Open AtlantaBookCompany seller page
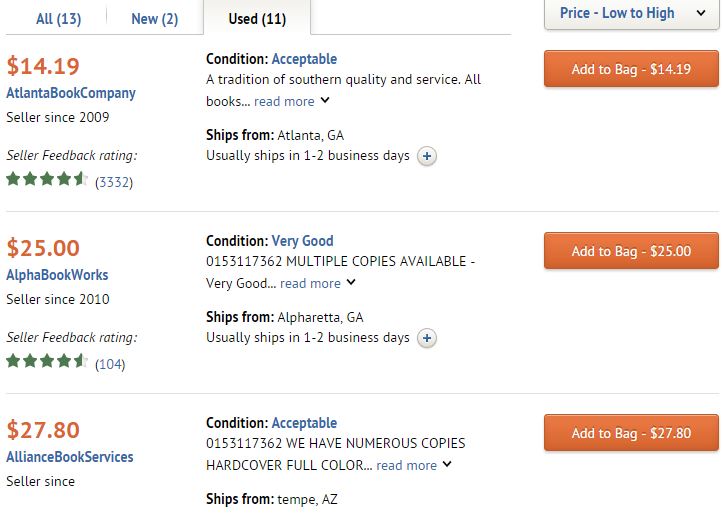 [x=71, y=93]
